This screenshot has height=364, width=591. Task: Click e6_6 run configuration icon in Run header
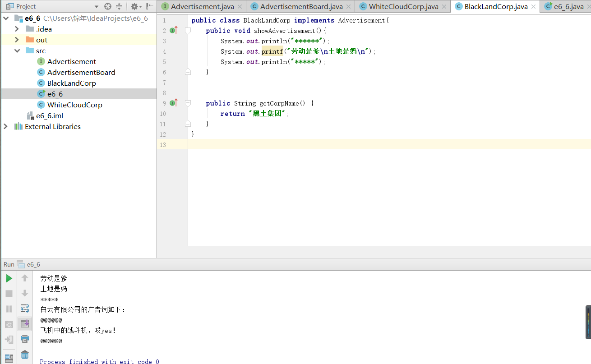[21, 264]
